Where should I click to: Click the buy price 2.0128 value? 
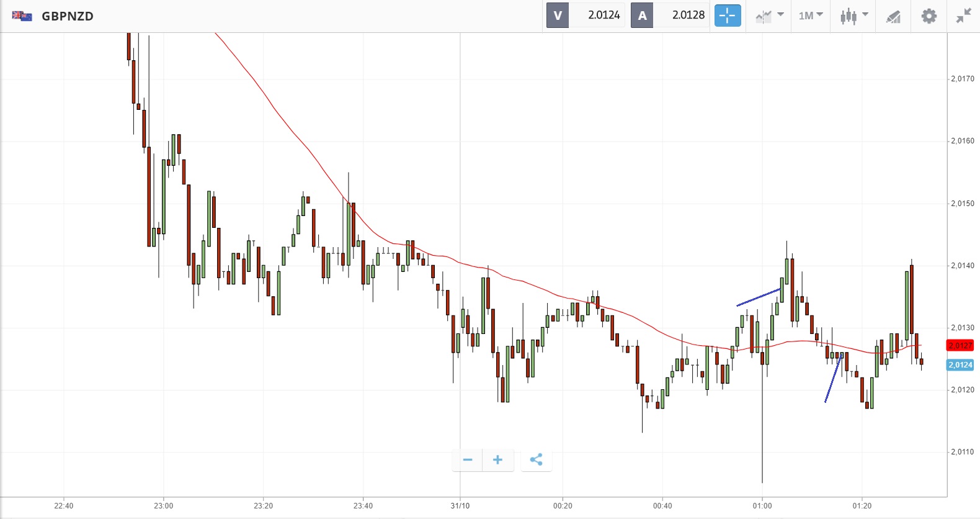[688, 16]
